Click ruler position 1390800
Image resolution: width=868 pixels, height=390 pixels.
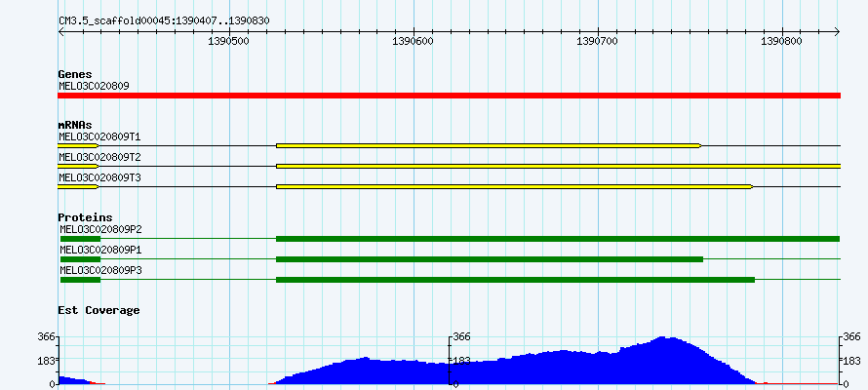tap(783, 41)
